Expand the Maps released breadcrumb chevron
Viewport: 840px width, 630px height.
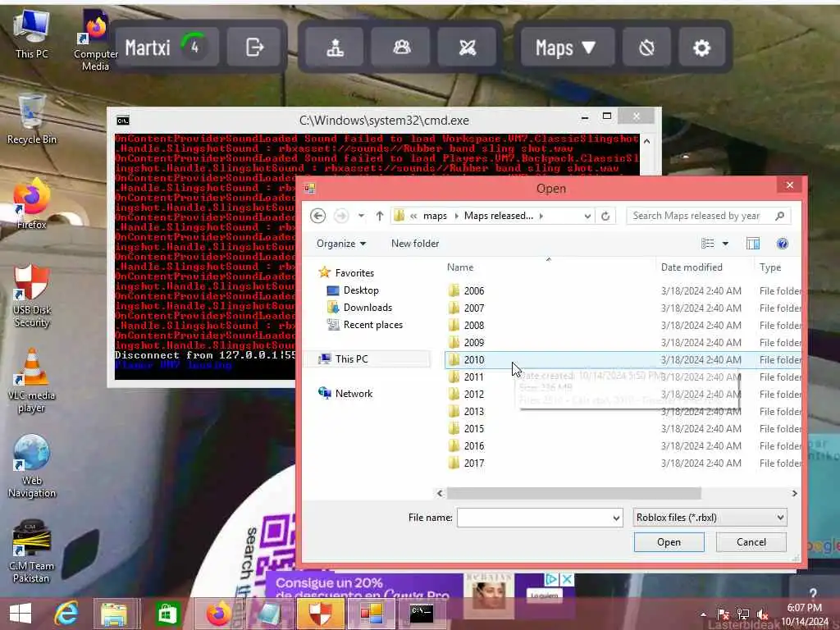pyautogui.click(x=541, y=216)
